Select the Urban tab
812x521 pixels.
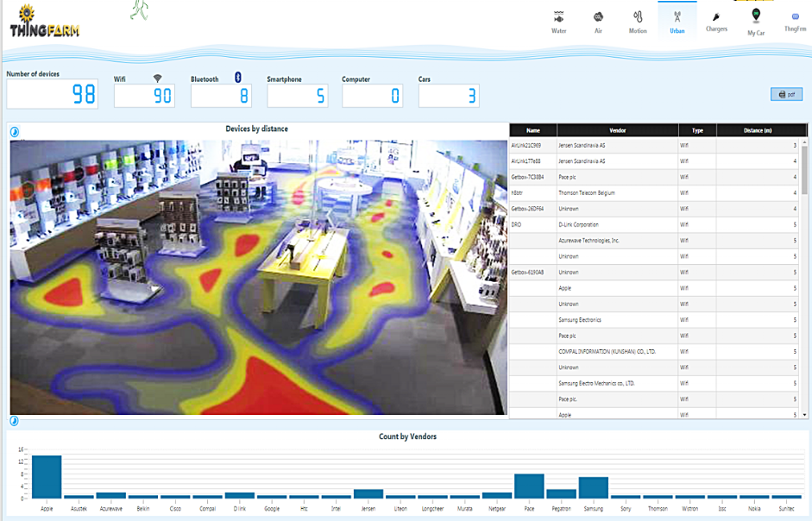click(677, 22)
